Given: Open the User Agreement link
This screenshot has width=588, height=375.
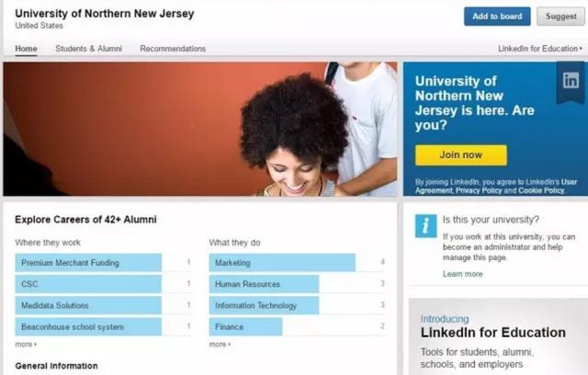Looking at the screenshot, I should (x=495, y=186).
